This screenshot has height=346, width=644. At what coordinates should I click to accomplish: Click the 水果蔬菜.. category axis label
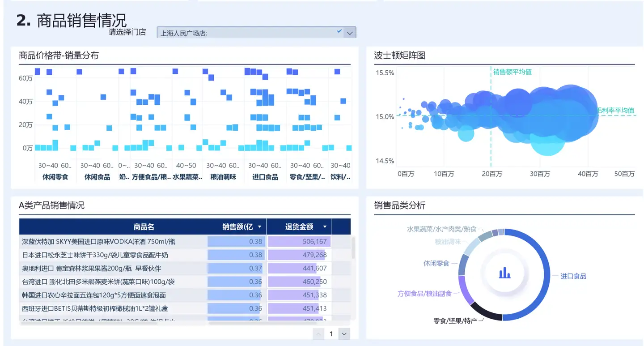click(187, 177)
